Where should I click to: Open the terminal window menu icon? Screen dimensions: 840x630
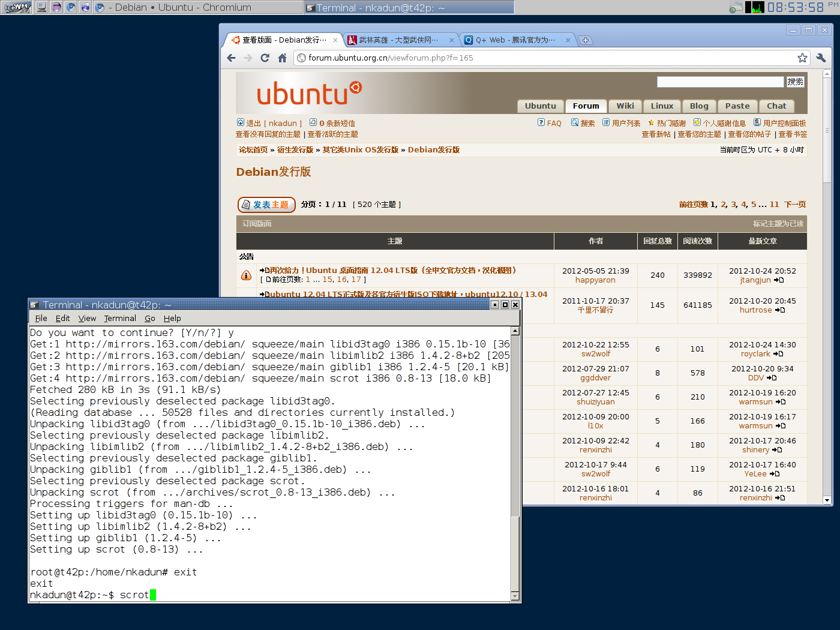pyautogui.click(x=35, y=305)
